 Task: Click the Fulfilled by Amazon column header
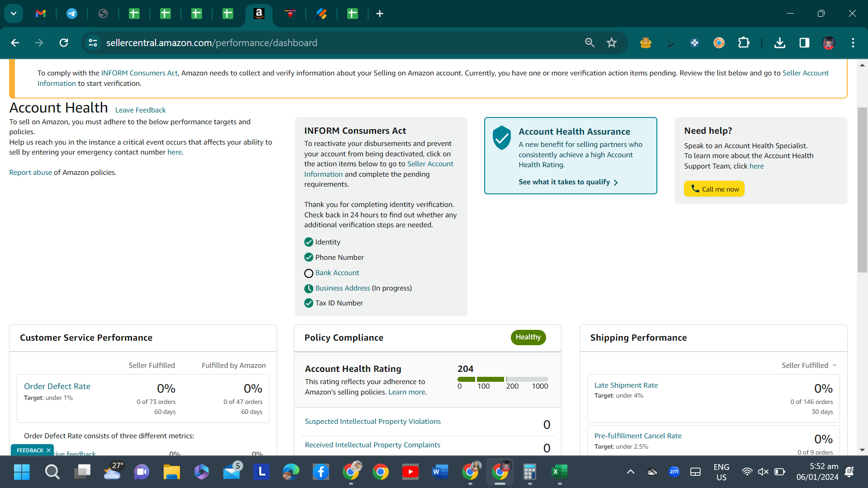pyautogui.click(x=234, y=366)
